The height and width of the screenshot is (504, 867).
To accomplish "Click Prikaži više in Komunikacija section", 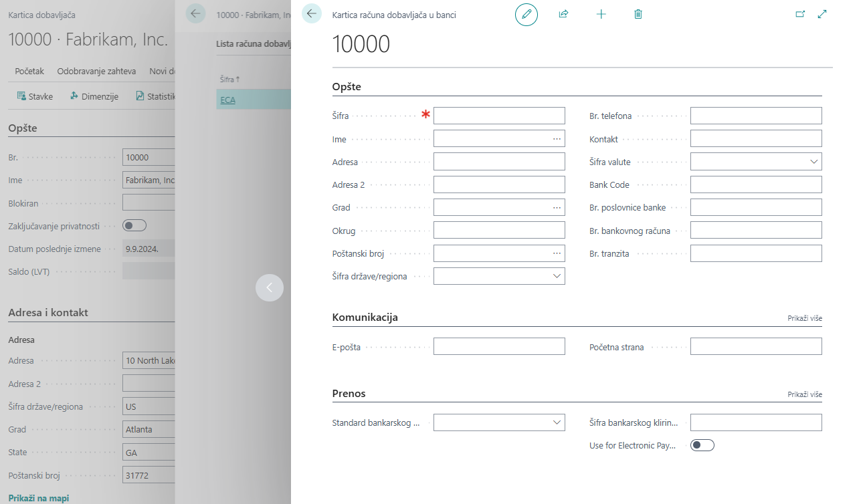I will (x=804, y=319).
